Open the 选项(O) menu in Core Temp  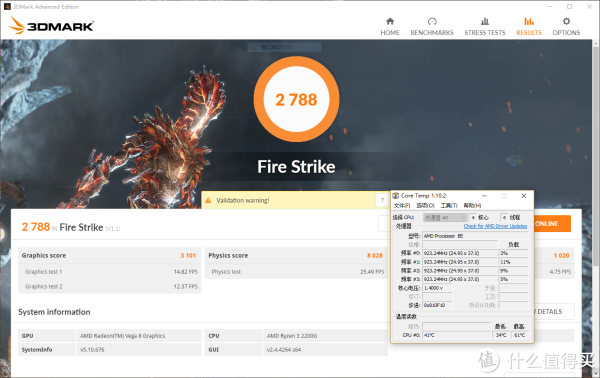425,205
